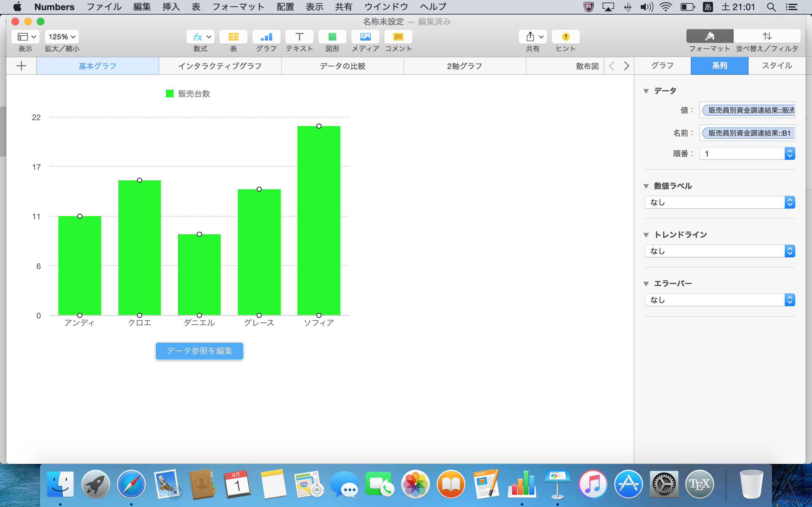Open the グラフ chart insert icon

click(266, 36)
